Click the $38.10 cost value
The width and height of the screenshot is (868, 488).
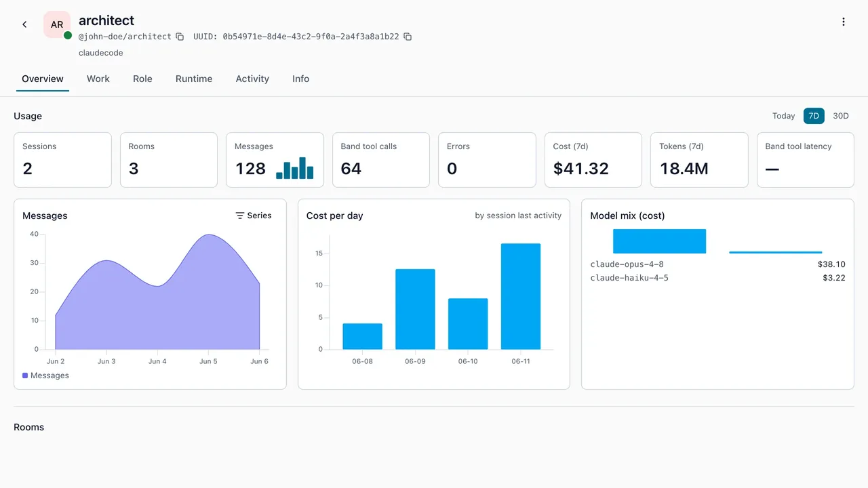tap(831, 264)
